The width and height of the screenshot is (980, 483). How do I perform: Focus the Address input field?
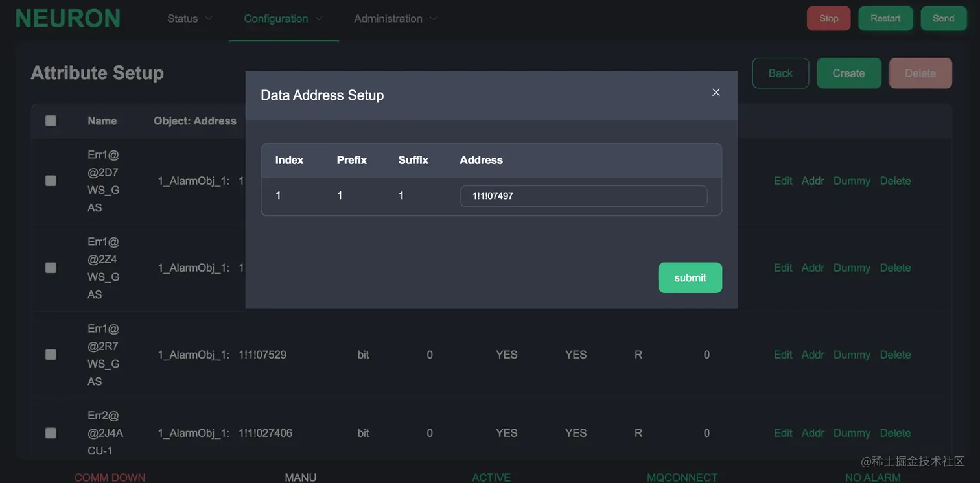[x=583, y=196]
